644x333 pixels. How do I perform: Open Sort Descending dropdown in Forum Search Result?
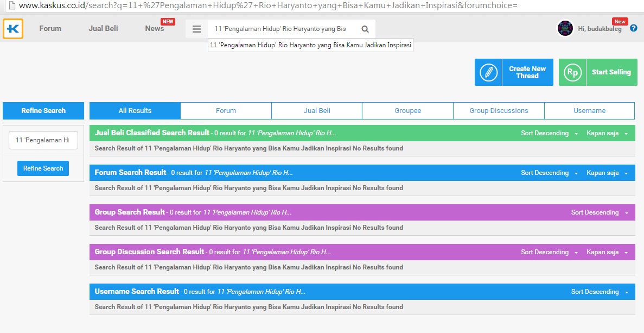tap(550, 173)
